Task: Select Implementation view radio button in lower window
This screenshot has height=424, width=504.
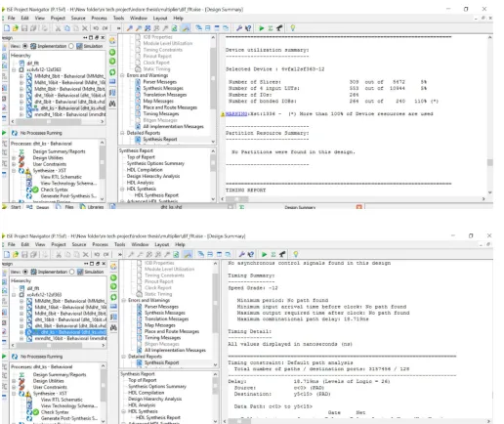Action: click(x=25, y=272)
